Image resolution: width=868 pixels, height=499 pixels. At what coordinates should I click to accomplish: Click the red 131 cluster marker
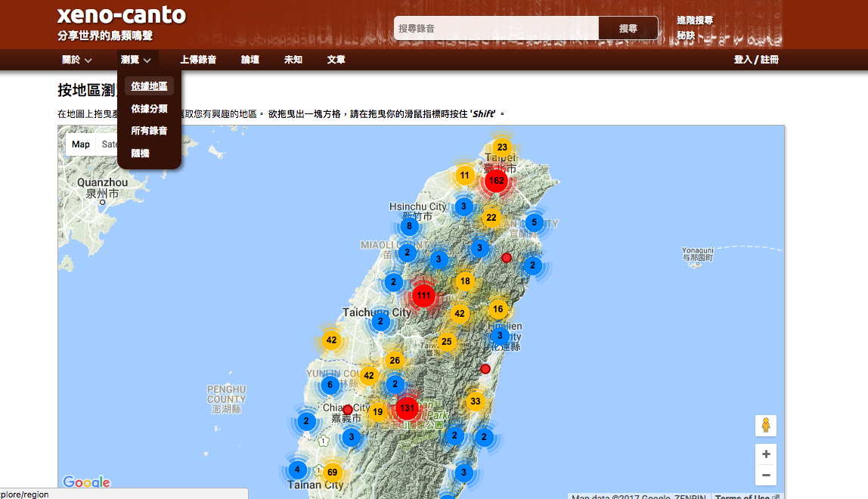tap(407, 408)
